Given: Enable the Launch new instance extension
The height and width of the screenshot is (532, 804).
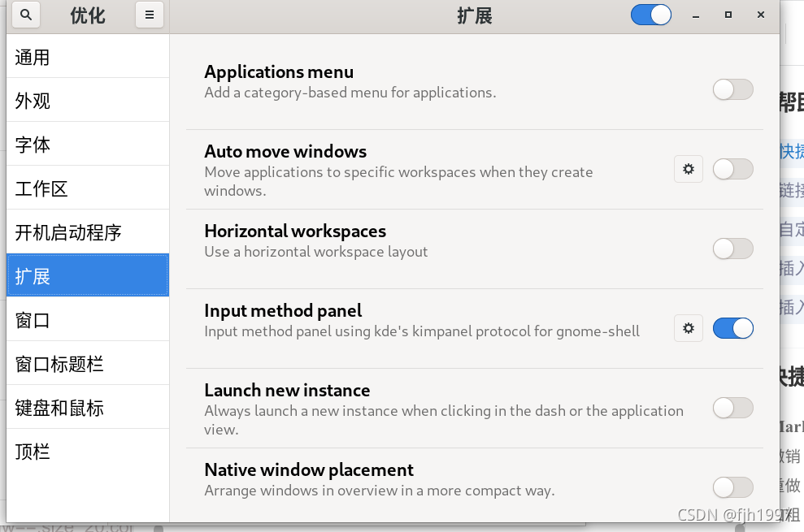Looking at the screenshot, I should point(732,408).
